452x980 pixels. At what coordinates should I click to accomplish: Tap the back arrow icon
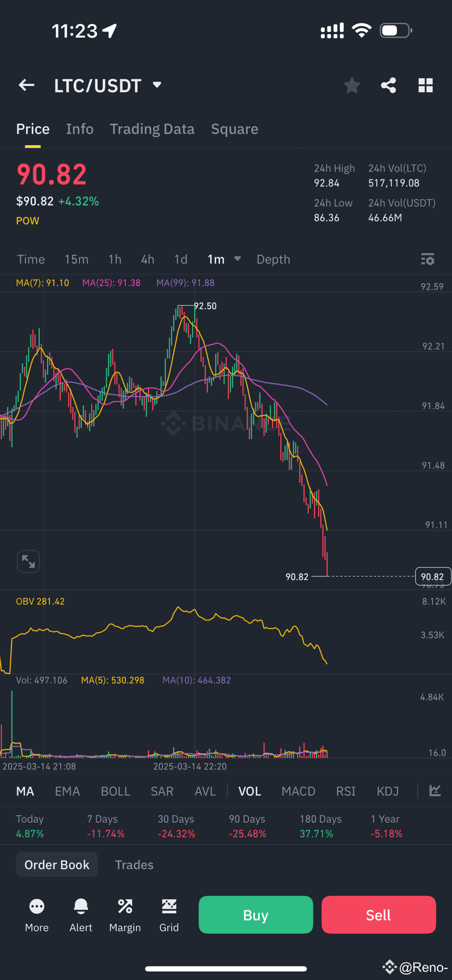[x=26, y=85]
